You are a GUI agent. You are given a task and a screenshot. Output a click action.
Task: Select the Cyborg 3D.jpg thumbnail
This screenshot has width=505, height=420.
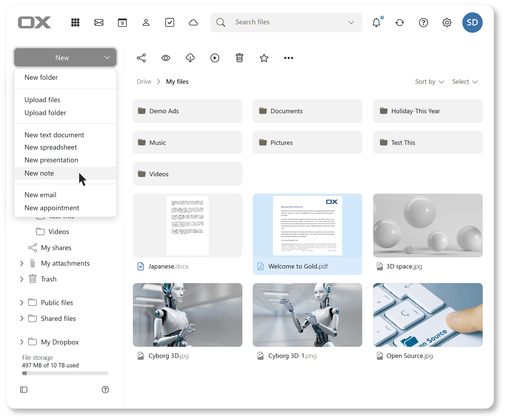187,315
